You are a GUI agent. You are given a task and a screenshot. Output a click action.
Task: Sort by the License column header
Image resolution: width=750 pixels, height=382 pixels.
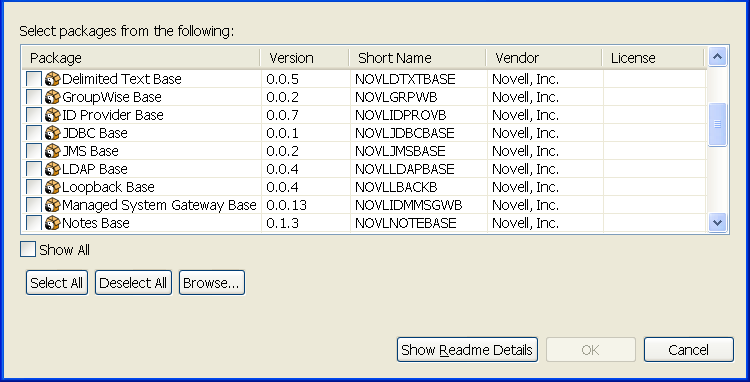653,58
